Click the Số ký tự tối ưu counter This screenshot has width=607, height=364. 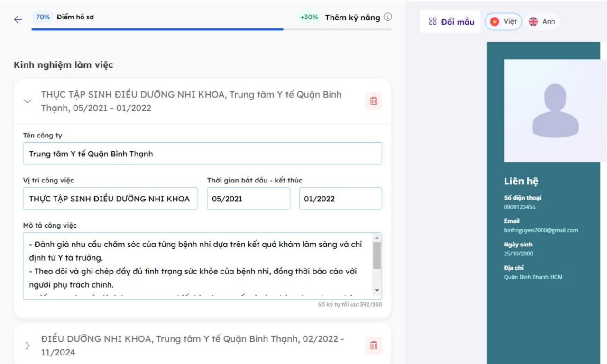pos(350,304)
